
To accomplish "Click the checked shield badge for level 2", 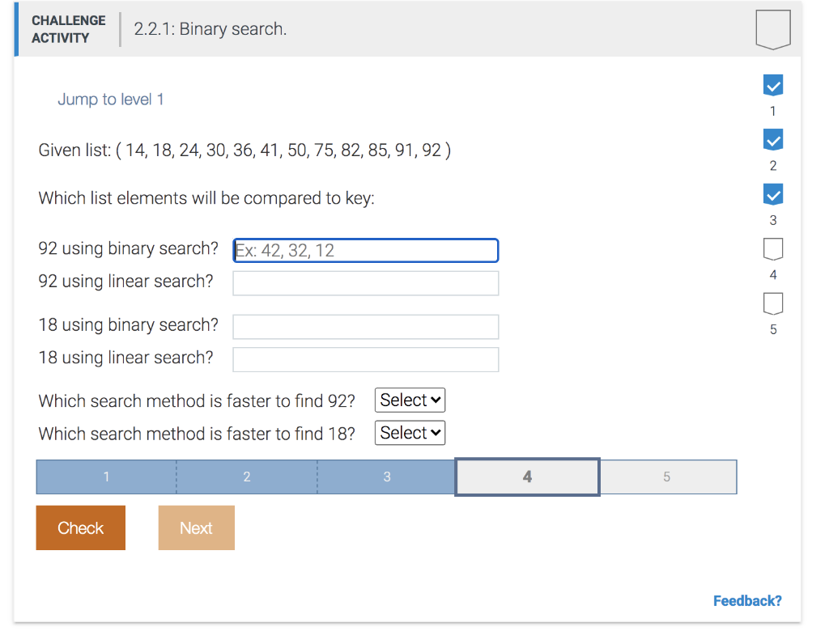I will (772, 139).
